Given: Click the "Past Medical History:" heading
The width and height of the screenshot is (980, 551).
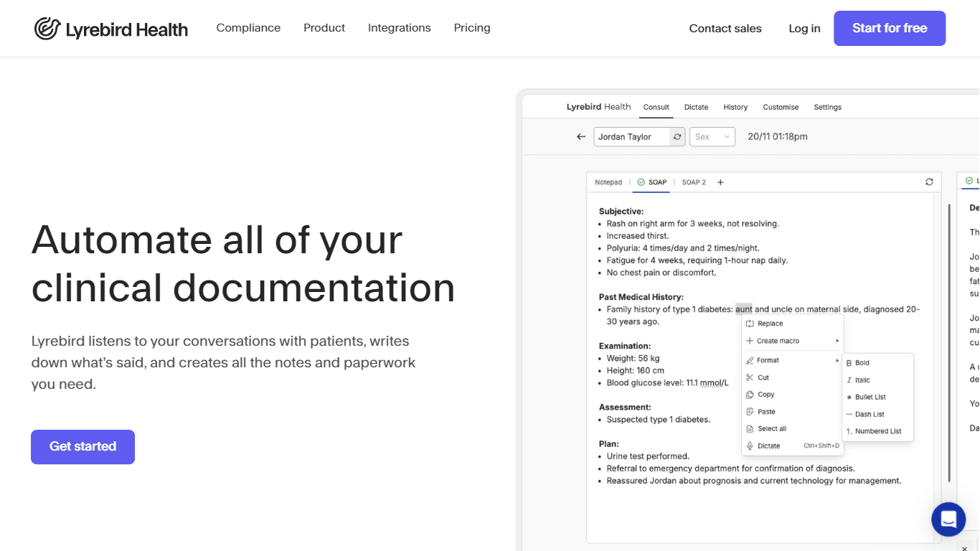Looking at the screenshot, I should point(641,297).
